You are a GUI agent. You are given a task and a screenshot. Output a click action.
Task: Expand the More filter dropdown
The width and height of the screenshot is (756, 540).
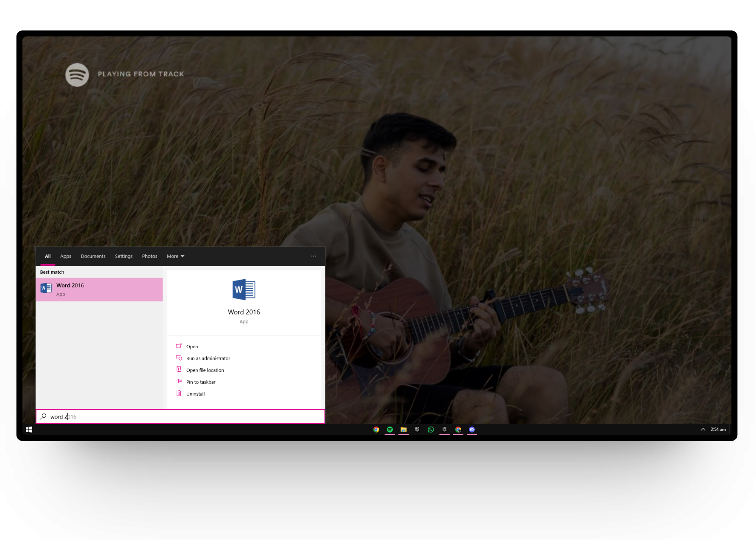(x=175, y=256)
